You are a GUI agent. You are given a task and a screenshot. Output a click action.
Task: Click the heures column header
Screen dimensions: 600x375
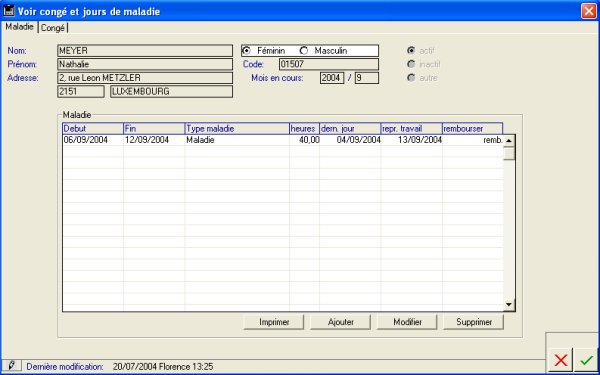click(x=305, y=129)
